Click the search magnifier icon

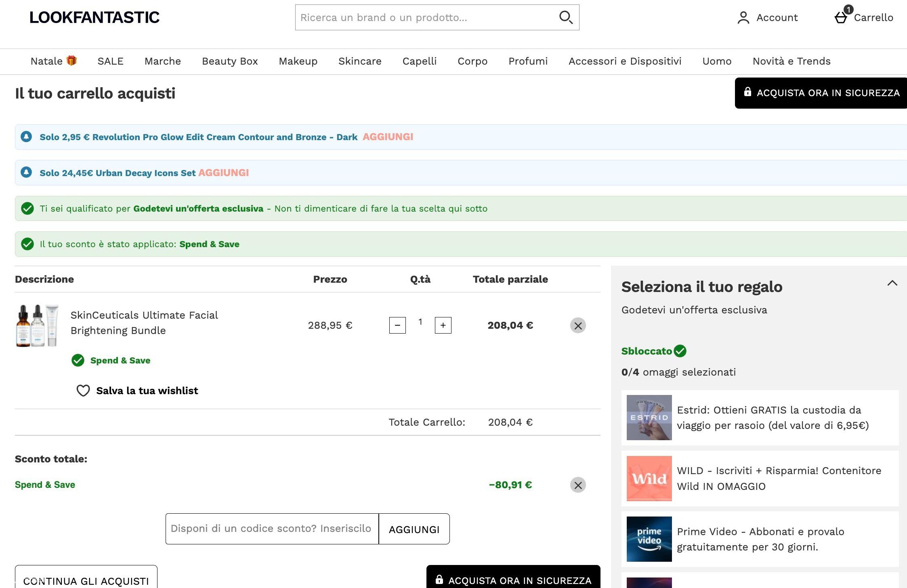point(566,17)
